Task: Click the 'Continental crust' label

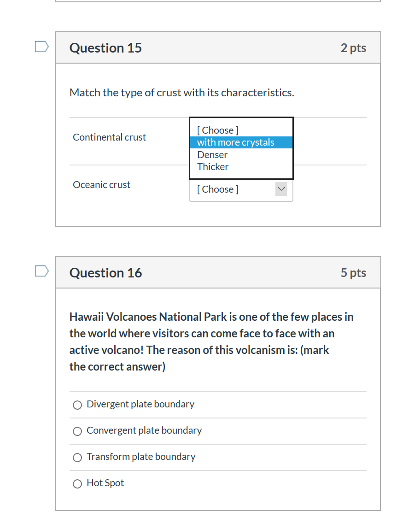Action: (109, 137)
